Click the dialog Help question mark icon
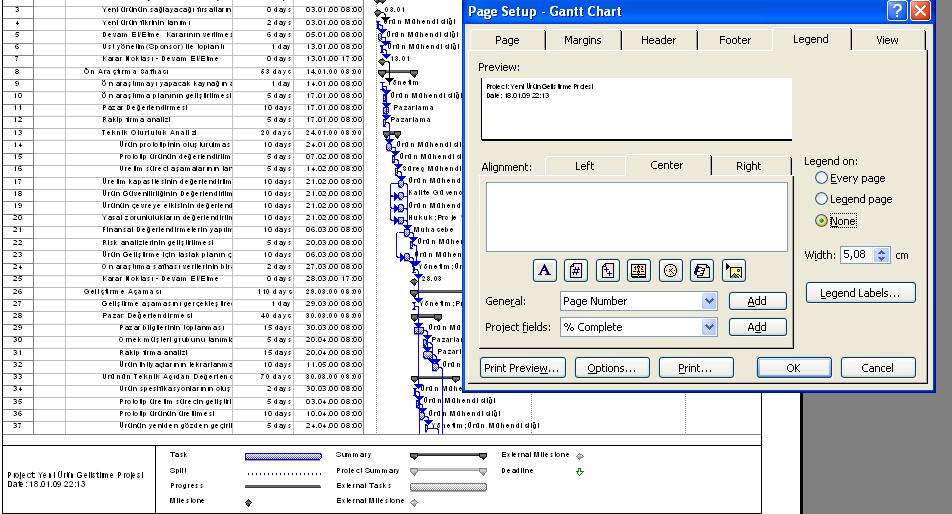The width and height of the screenshot is (952, 514). pyautogui.click(x=897, y=12)
